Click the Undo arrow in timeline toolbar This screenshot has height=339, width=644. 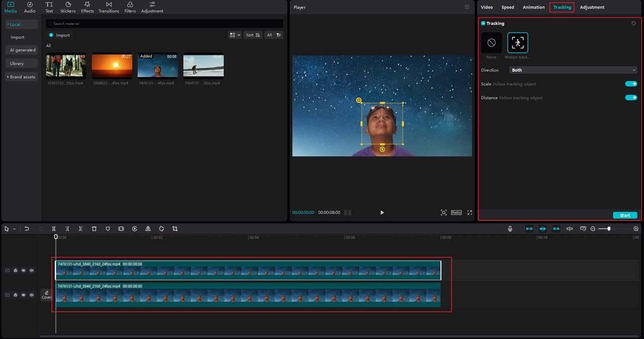[27, 229]
